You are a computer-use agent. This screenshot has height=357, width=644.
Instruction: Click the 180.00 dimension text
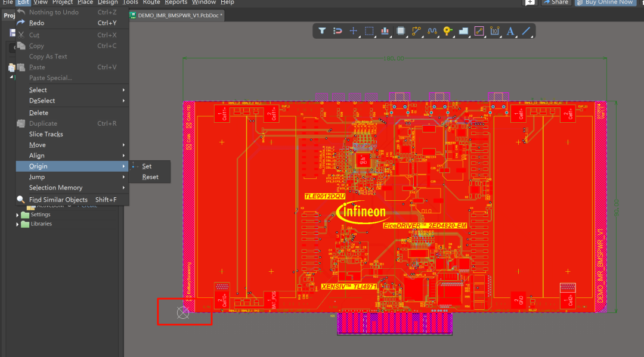[394, 58]
